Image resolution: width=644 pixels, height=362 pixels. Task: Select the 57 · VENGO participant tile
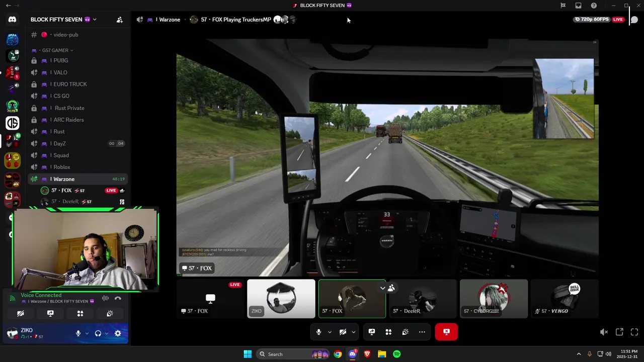pos(565,299)
